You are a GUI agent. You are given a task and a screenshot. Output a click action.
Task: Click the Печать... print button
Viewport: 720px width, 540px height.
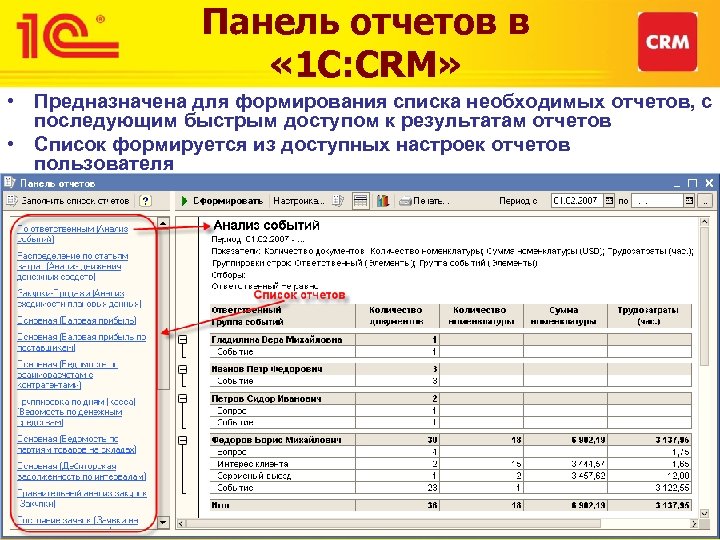[x=425, y=201]
